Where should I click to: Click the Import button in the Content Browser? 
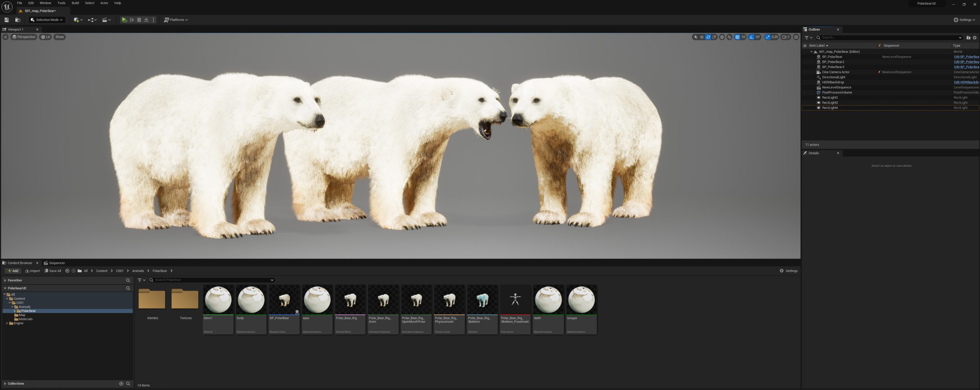(33, 271)
